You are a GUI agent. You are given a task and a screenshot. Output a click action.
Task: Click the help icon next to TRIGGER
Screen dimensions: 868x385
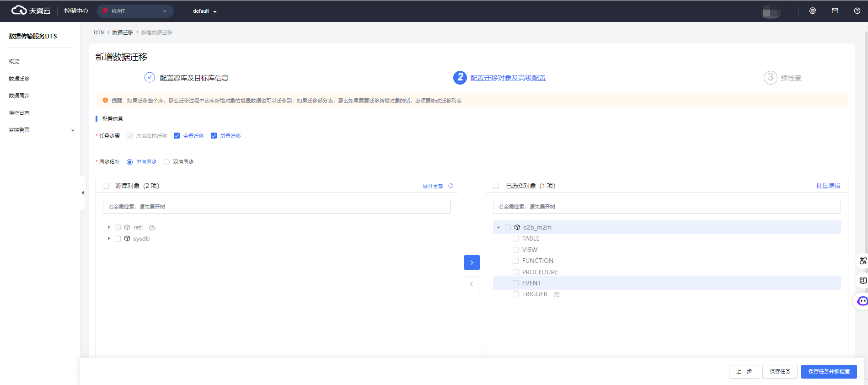557,294
